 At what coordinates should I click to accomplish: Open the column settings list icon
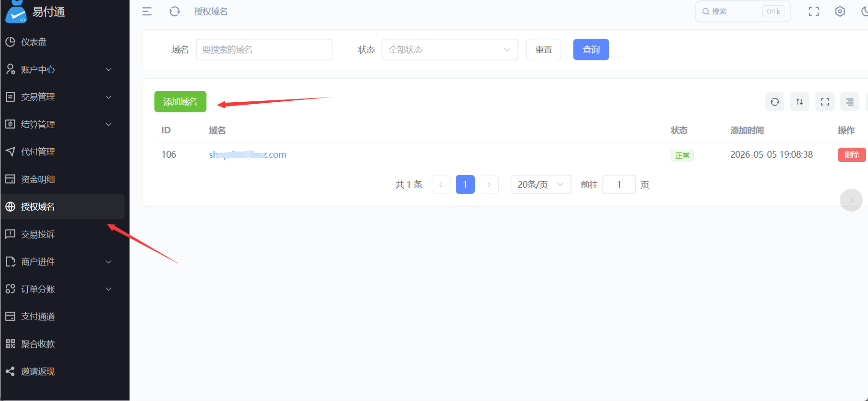tap(850, 102)
